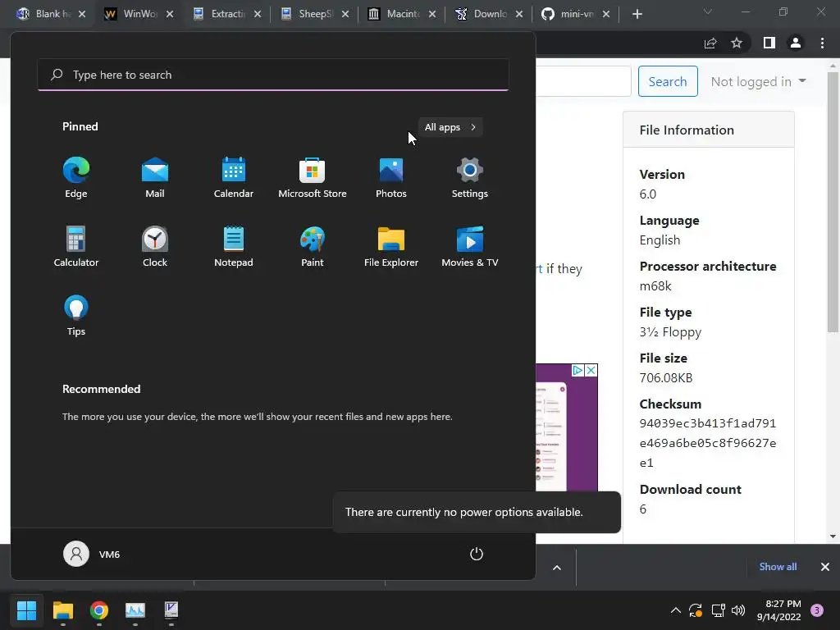Open Chrome three-dot menu
This screenshot has height=630, width=840.
point(822,43)
